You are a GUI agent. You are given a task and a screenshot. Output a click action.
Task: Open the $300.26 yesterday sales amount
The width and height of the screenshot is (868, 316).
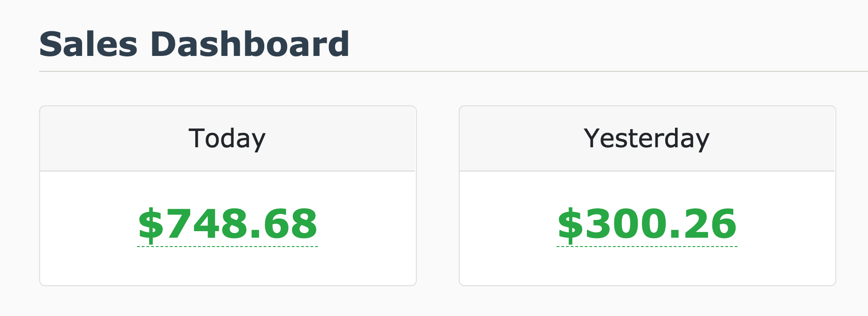tap(647, 224)
